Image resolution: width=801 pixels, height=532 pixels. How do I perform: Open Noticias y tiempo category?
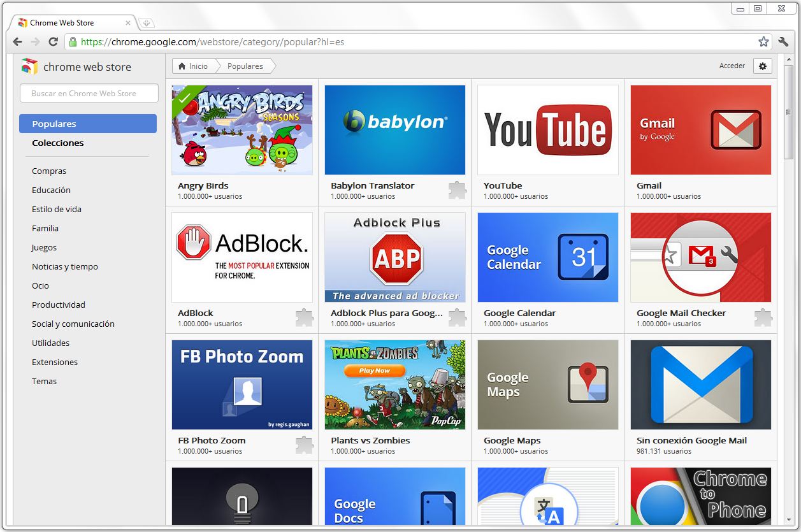point(65,266)
